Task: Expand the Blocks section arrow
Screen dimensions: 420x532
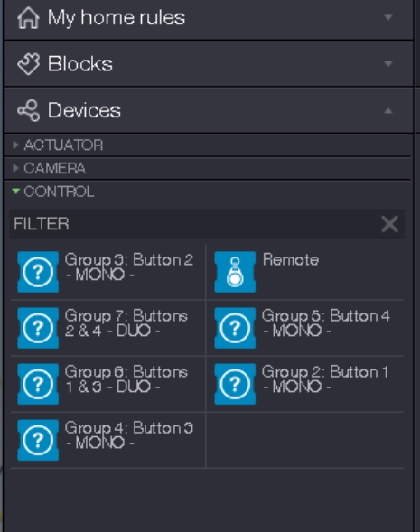Action: [388, 63]
